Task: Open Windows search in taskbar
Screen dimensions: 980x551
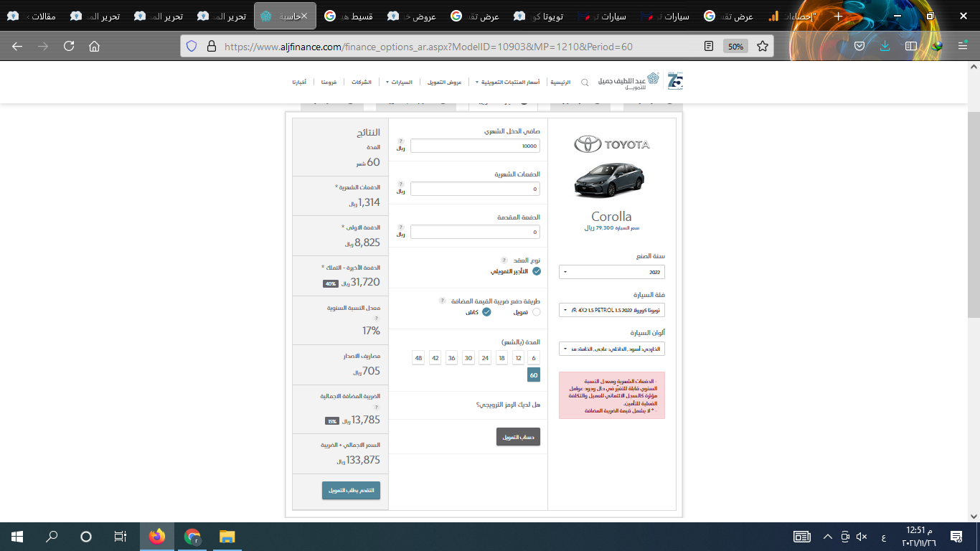Action: coord(52,537)
